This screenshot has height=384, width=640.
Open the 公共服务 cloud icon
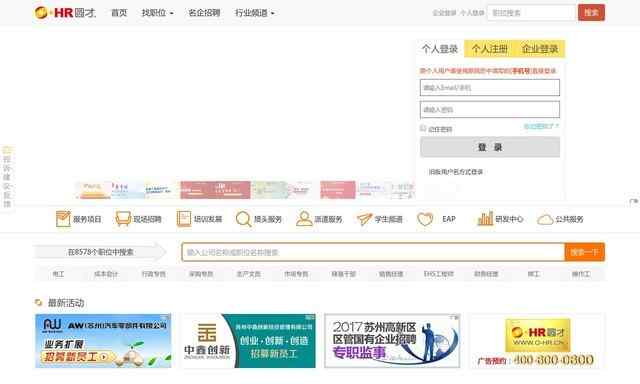tap(545, 220)
